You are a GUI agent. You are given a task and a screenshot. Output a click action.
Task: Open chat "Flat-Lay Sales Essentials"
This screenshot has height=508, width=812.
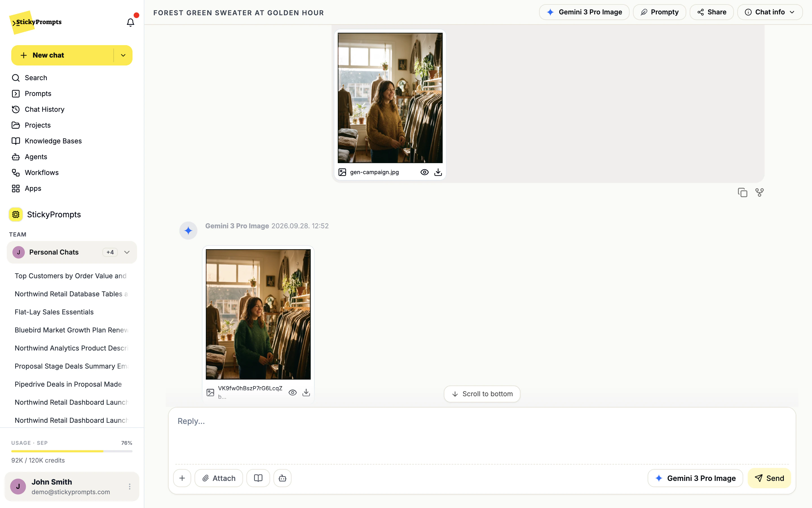click(x=54, y=312)
